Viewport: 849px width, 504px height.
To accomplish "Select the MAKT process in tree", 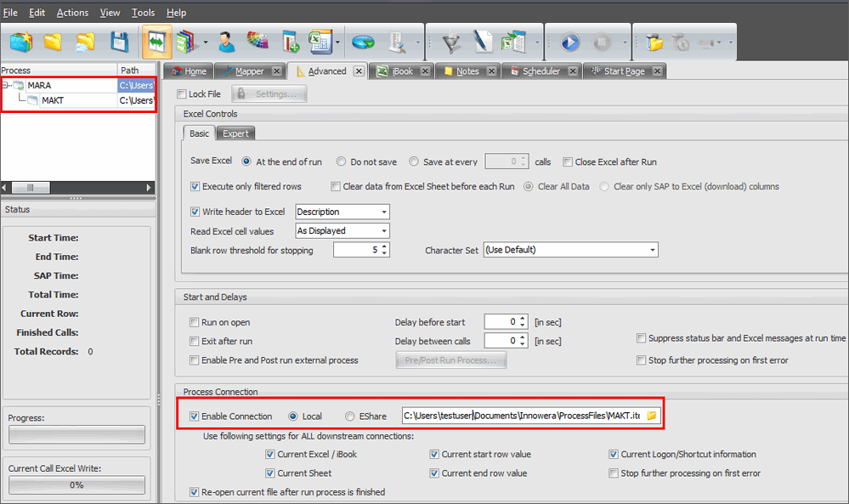I will (x=53, y=100).
